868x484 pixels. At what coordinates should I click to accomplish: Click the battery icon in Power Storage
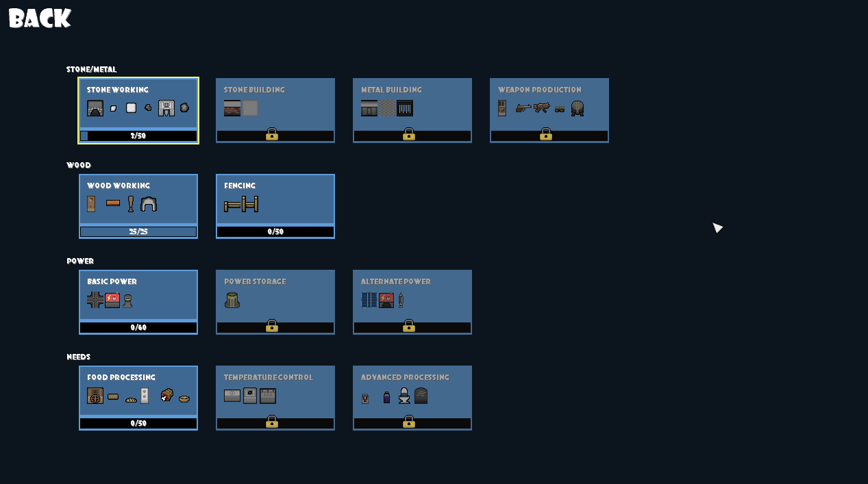pos(232,300)
